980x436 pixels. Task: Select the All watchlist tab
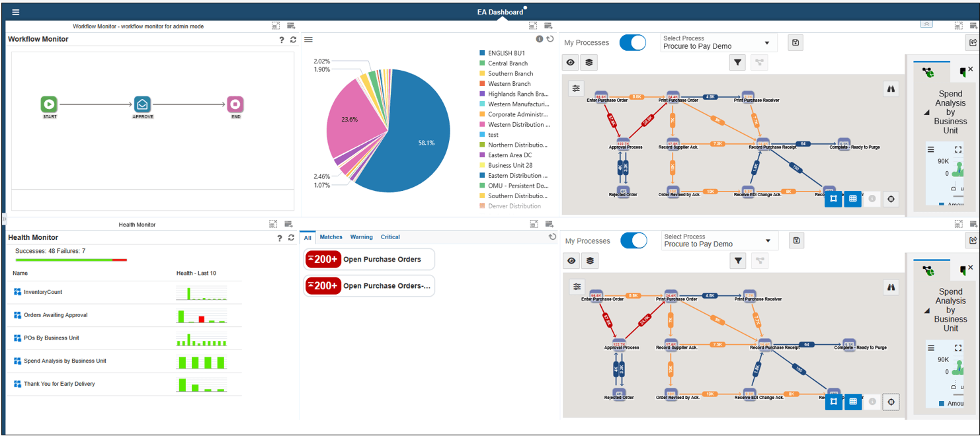point(307,237)
